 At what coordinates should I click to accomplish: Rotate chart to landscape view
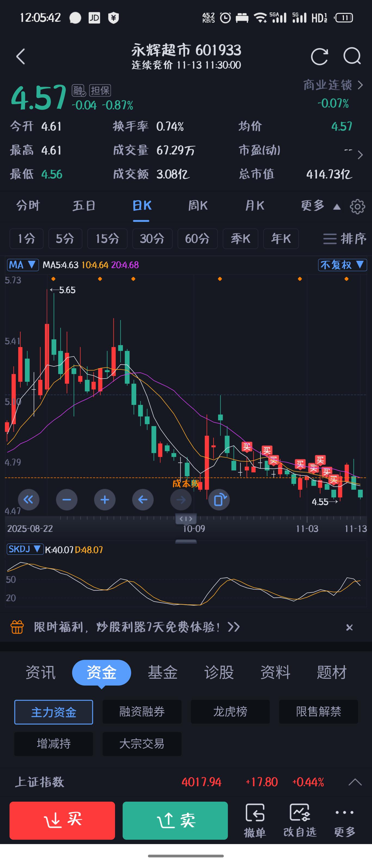pos(219,499)
